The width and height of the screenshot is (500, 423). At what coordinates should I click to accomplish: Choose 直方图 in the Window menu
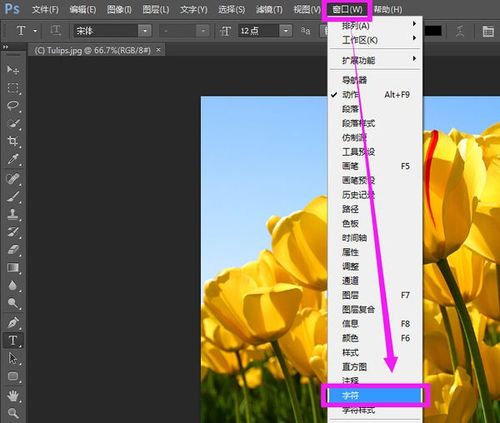pyautogui.click(x=376, y=367)
